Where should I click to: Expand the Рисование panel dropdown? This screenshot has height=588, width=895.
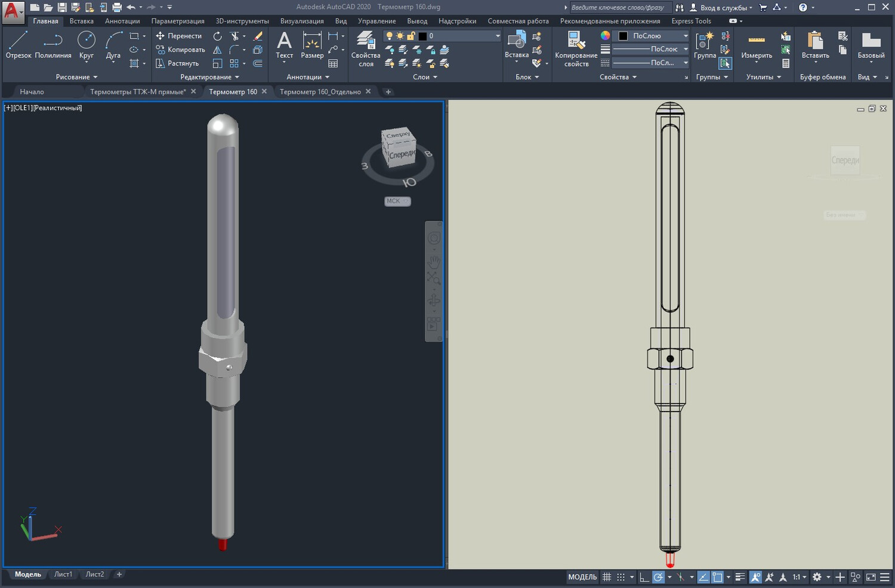point(76,77)
